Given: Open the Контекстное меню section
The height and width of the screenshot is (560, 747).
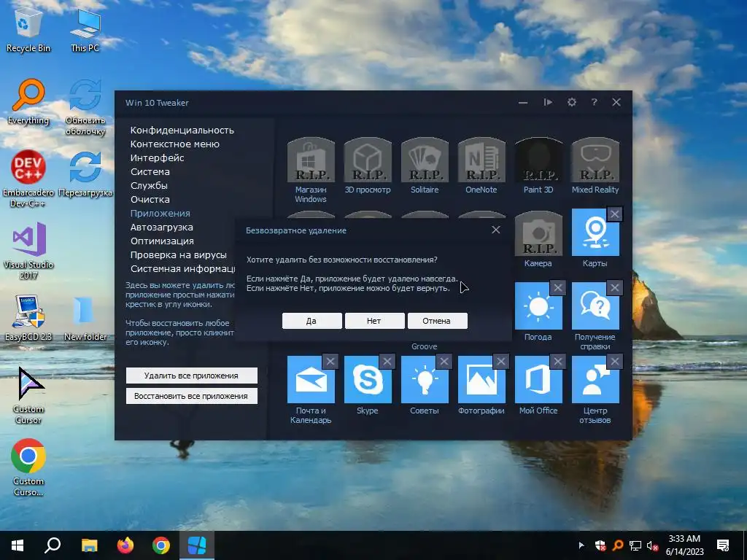Looking at the screenshot, I should pos(175,144).
